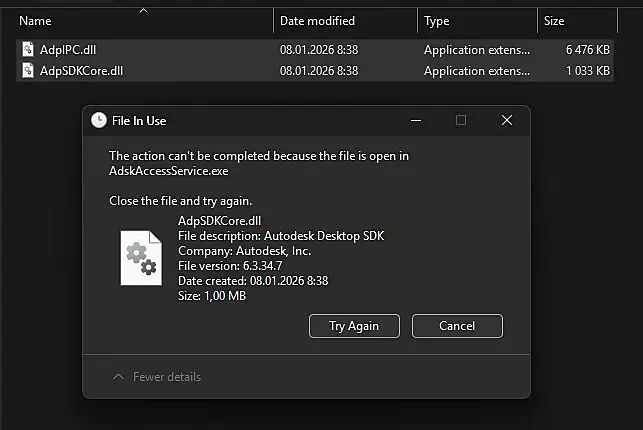This screenshot has height=430, width=643.
Task: Click the Size column header
Action: click(x=553, y=20)
